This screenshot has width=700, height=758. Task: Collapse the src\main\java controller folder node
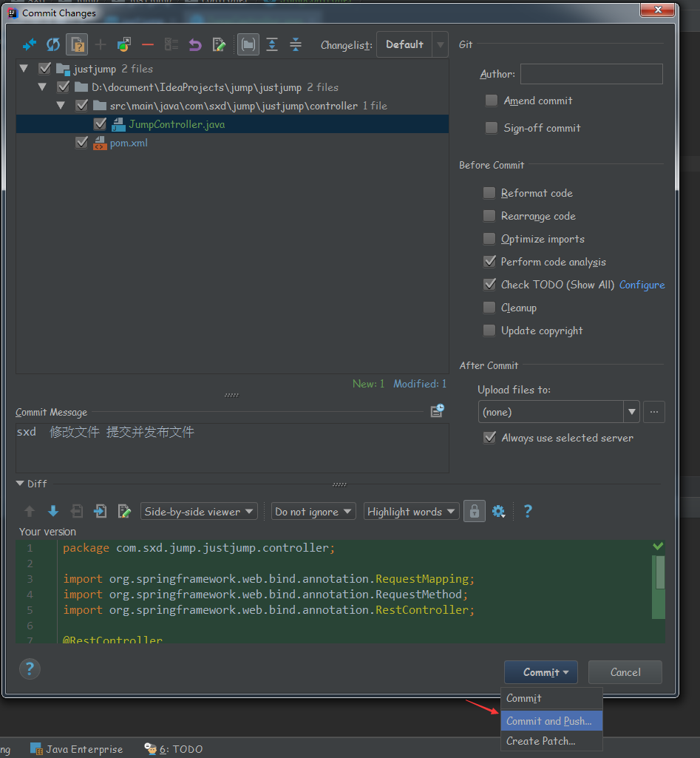61,106
